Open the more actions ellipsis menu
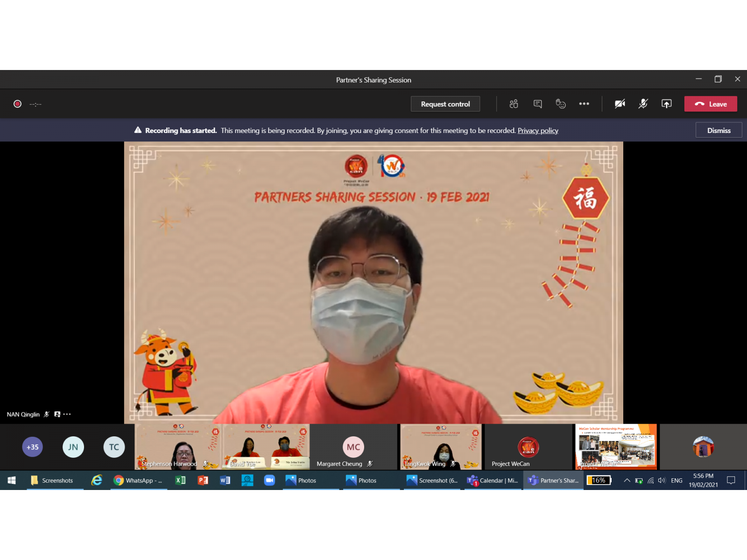The width and height of the screenshot is (747, 560). tap(584, 104)
